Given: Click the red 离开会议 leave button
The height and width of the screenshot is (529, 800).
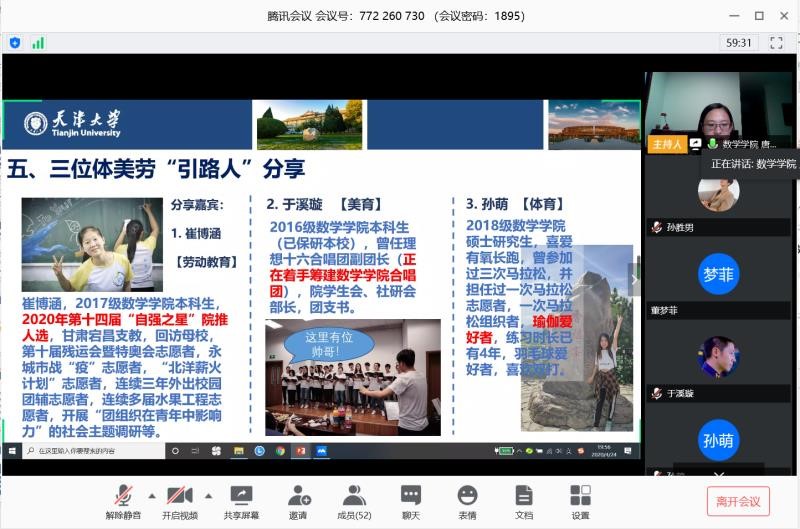Looking at the screenshot, I should click(x=738, y=501).
